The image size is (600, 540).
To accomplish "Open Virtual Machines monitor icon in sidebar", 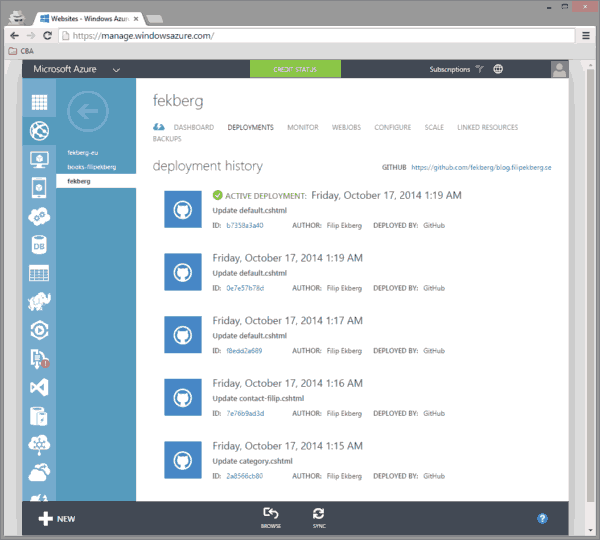I will point(39,159).
